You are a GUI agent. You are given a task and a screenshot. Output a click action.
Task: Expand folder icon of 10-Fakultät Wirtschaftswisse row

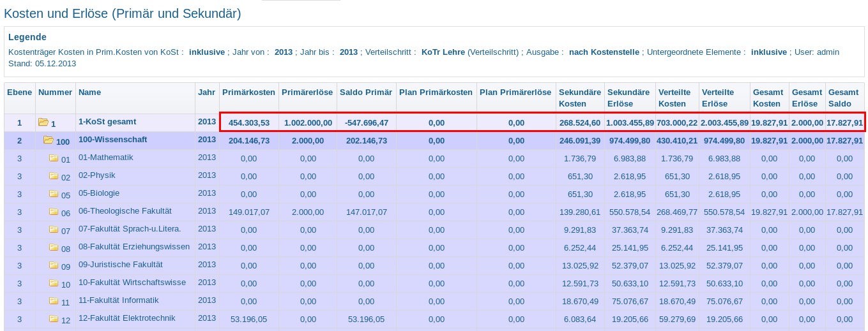point(54,283)
